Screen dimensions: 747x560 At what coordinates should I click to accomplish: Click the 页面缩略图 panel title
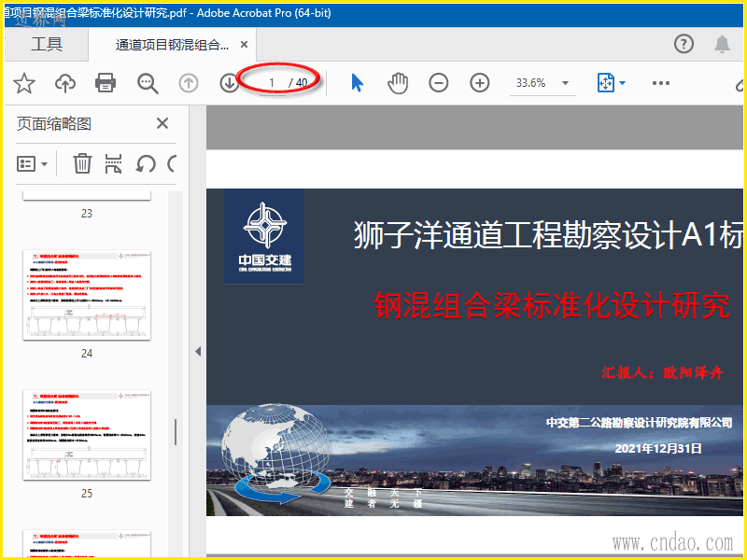click(x=54, y=124)
